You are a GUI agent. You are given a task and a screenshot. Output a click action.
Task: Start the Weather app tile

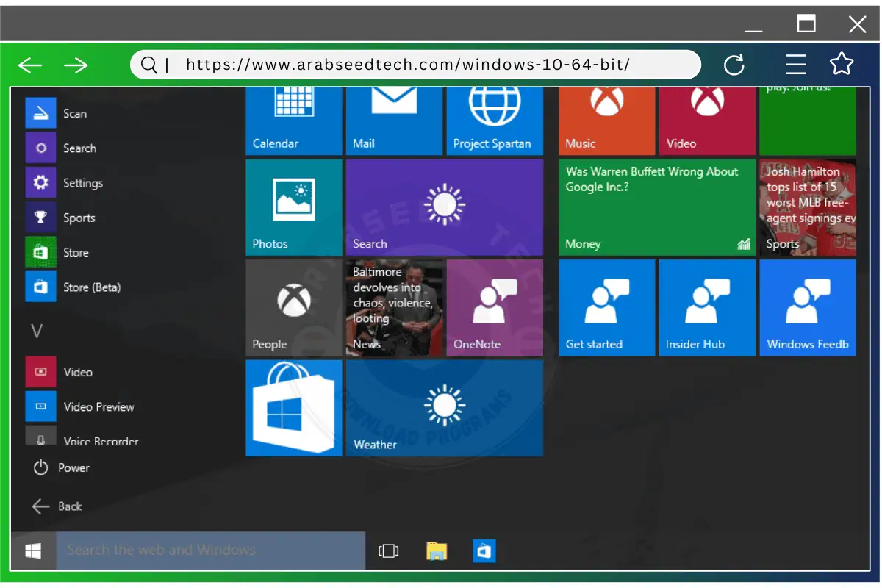[x=444, y=408]
